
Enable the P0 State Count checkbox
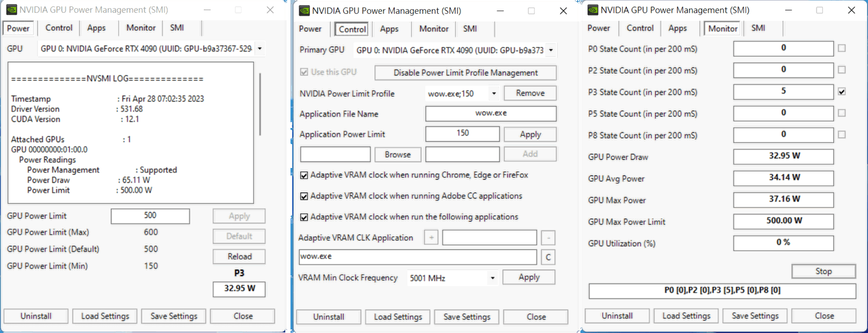(x=842, y=48)
